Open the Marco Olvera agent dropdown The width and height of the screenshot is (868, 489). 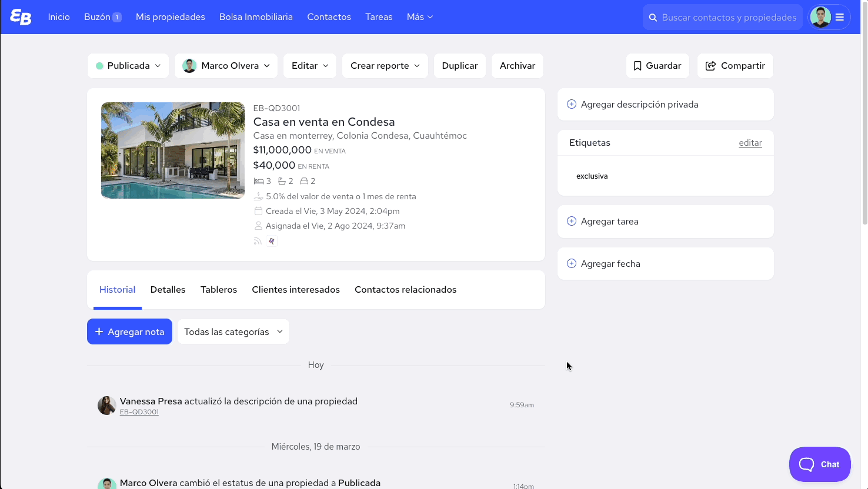[x=226, y=66]
